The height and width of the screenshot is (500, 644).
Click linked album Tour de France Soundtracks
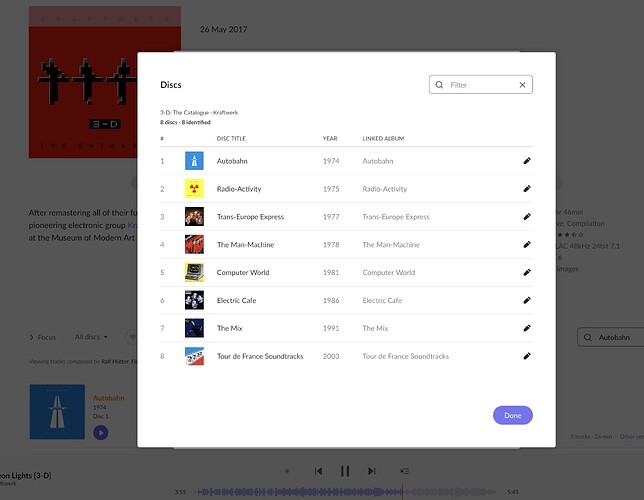(405, 356)
